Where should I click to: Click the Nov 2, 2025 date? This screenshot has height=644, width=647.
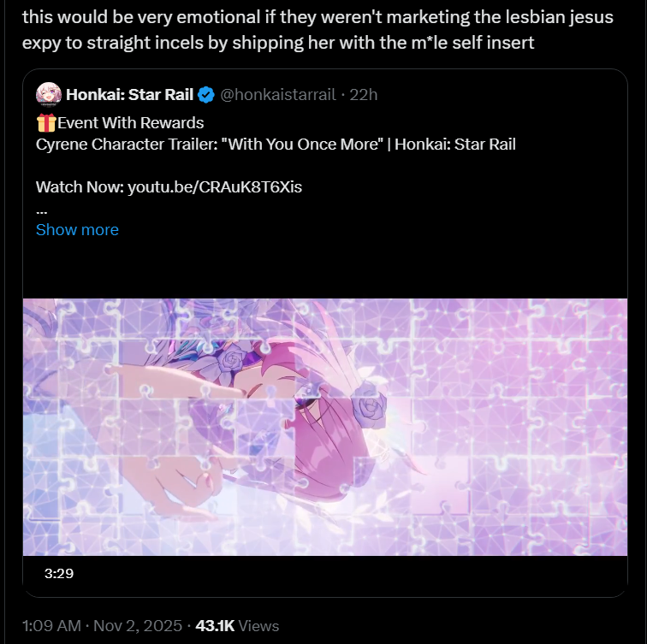[x=138, y=626]
